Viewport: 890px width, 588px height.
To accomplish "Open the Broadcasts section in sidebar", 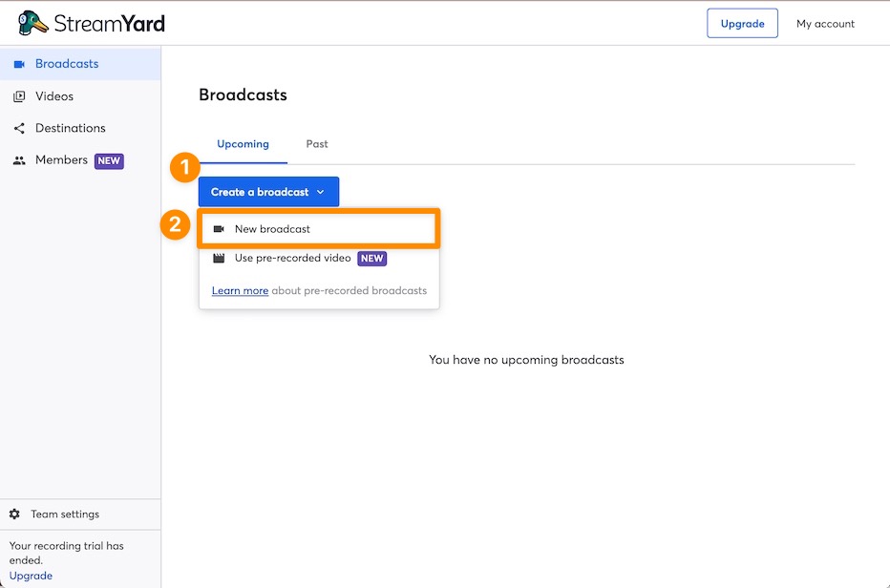I will (x=80, y=64).
